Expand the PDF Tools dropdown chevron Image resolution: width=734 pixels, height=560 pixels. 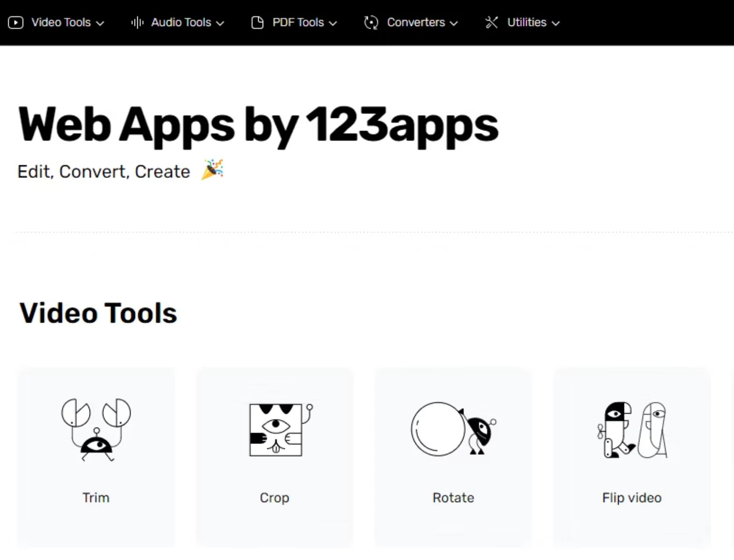333,23
